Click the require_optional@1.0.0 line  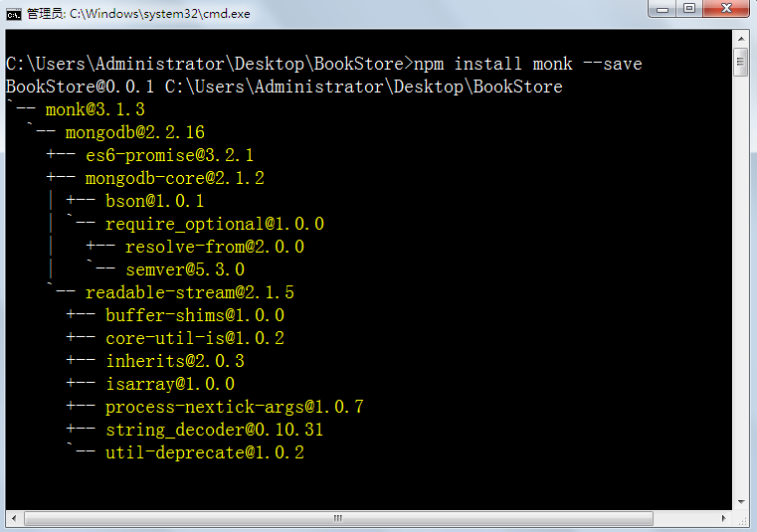coord(215,224)
